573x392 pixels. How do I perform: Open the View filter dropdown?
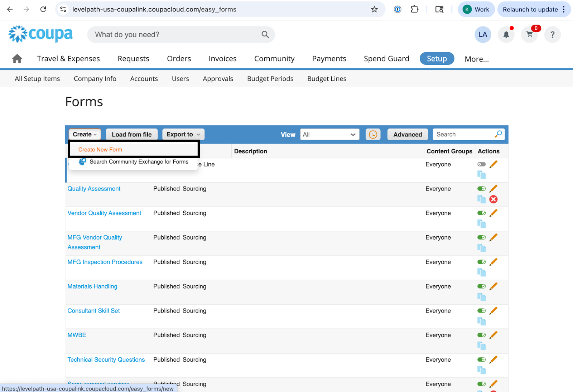(329, 135)
